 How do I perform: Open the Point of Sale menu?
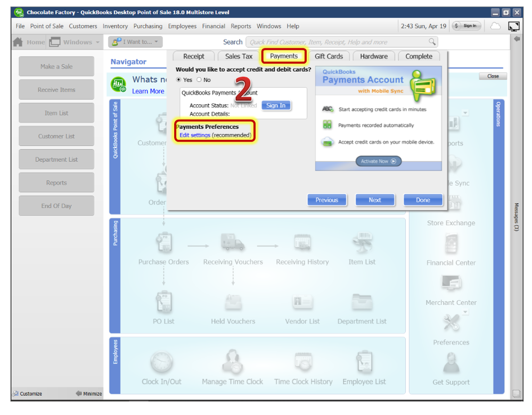(x=47, y=26)
